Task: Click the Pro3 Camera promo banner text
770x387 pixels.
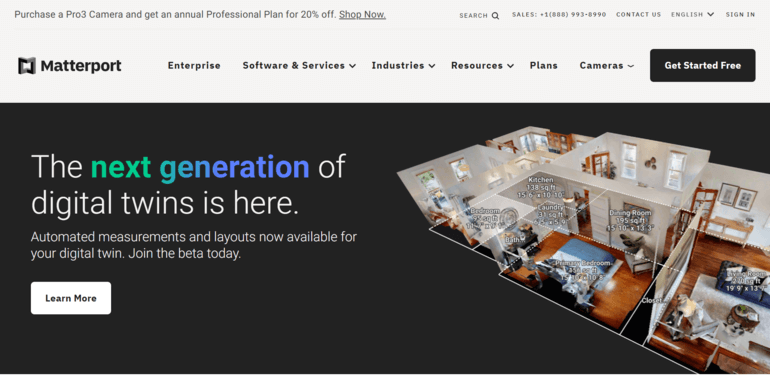Action: coord(176,15)
